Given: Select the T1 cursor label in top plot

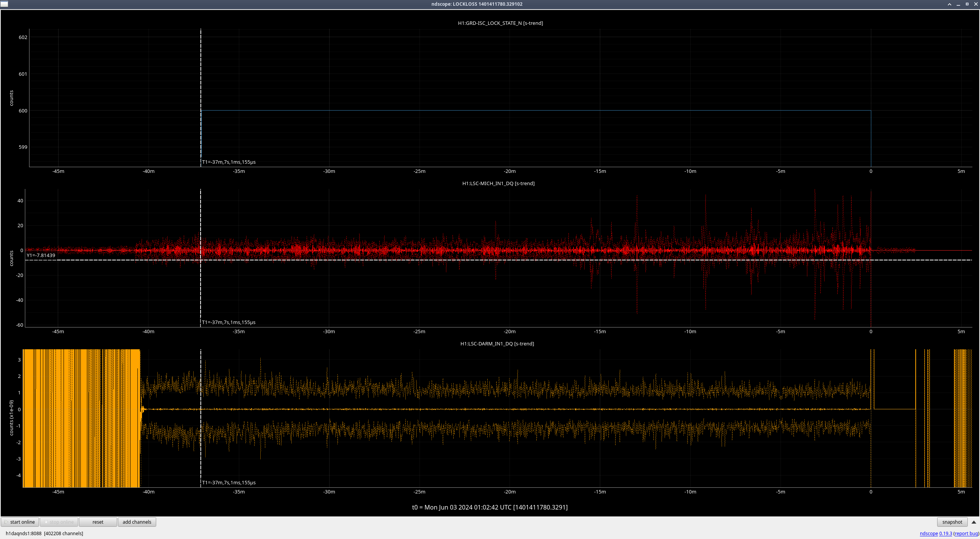Looking at the screenshot, I should (229, 162).
